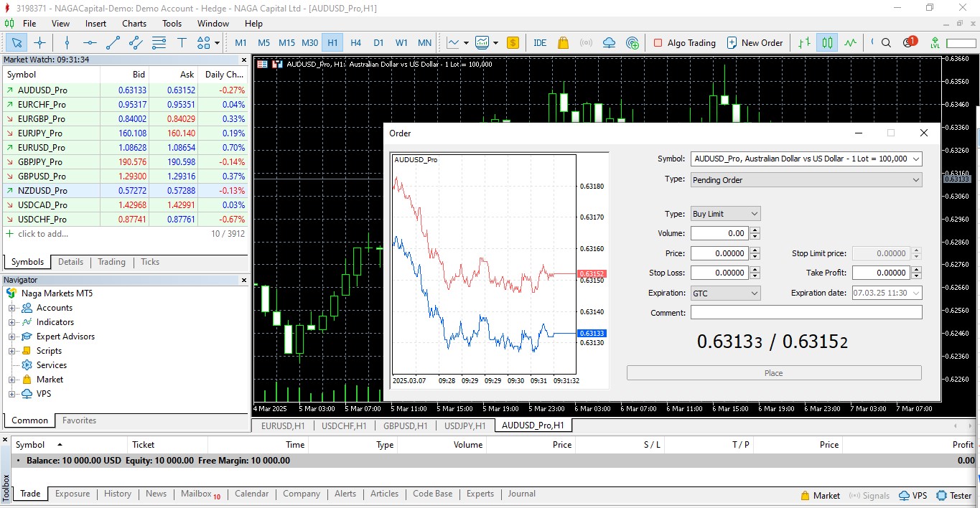Toggle the H1 timeframe button
980x508 pixels.
332,43
